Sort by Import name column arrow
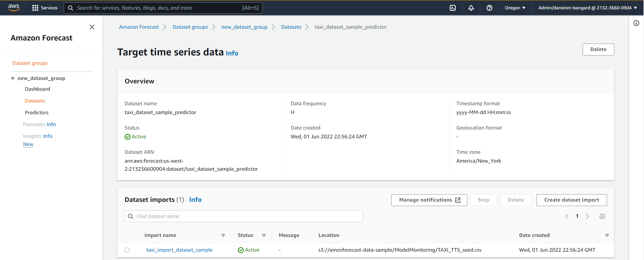Image resolution: width=644 pixels, height=260 pixels. (223, 235)
